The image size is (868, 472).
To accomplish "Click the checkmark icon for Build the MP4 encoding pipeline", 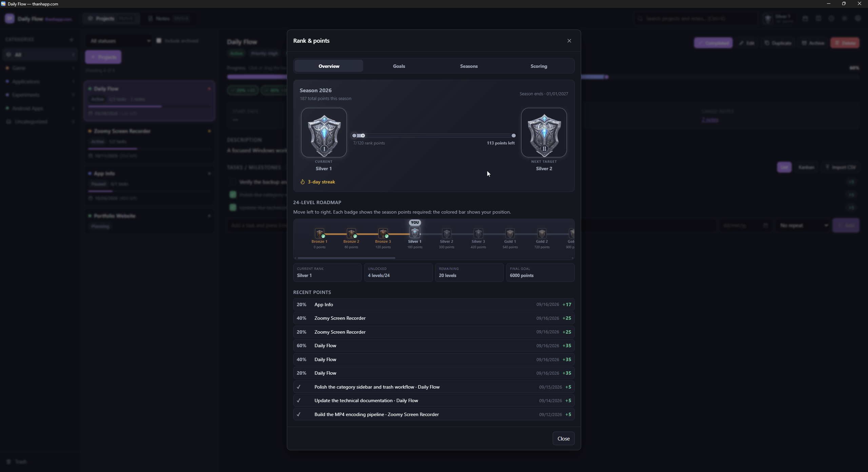I will tap(299, 414).
